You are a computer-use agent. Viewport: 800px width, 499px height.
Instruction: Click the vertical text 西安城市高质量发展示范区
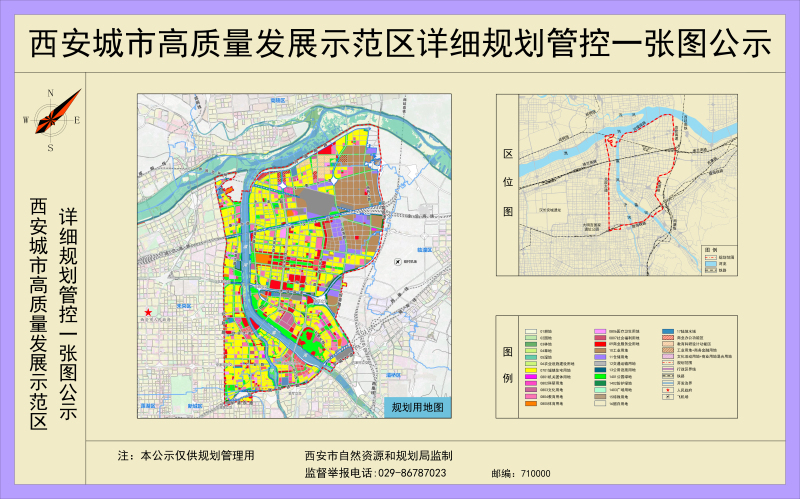click(x=39, y=313)
